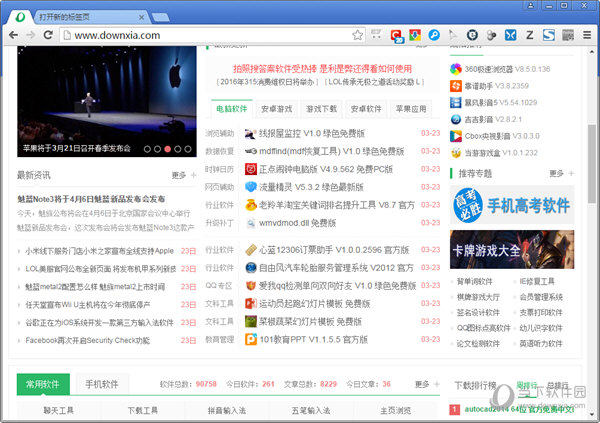
Task: Open the user profile icon in title bar
Action: 530,5
